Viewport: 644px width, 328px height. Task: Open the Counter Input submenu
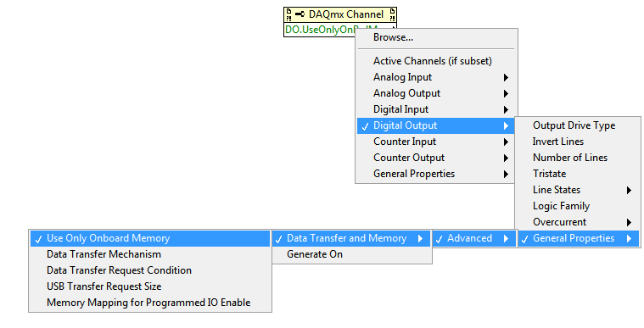click(436, 142)
